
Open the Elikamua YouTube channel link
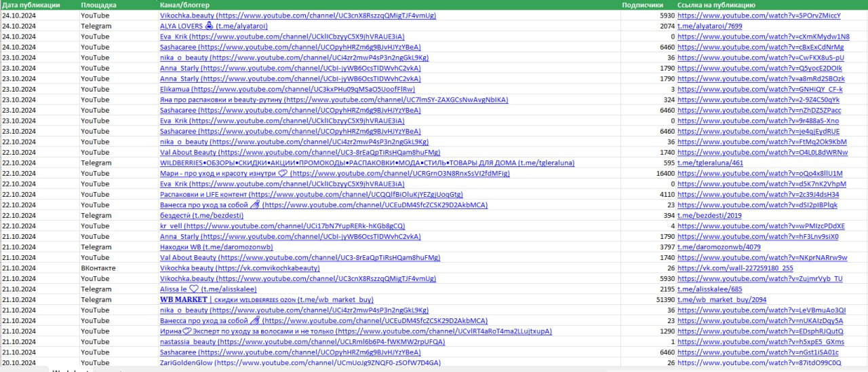tap(288, 89)
